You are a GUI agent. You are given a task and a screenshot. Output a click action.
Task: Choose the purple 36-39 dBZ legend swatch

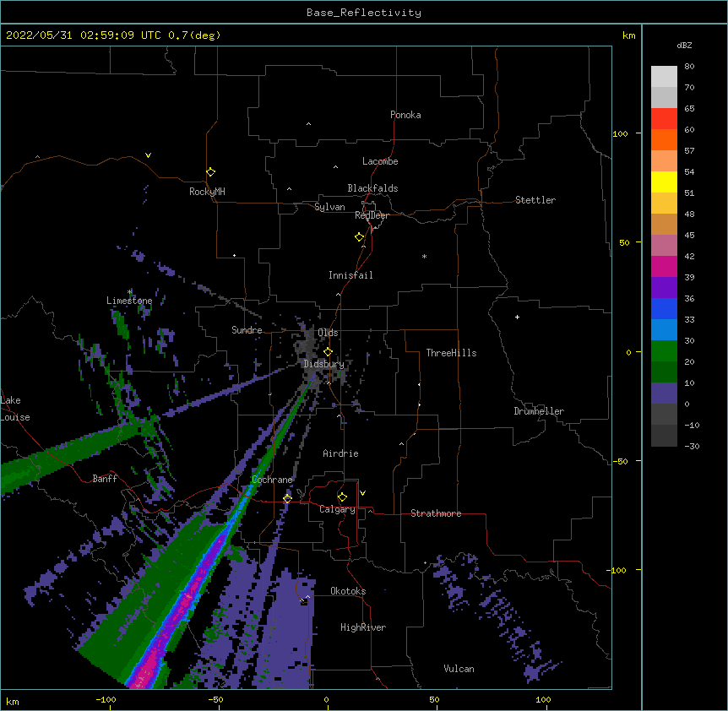(x=664, y=287)
